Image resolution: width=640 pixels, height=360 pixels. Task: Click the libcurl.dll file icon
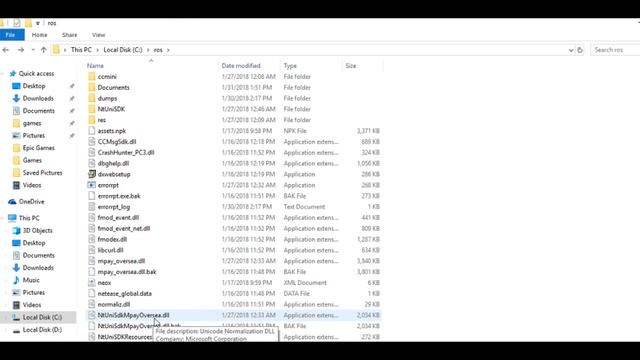point(92,250)
